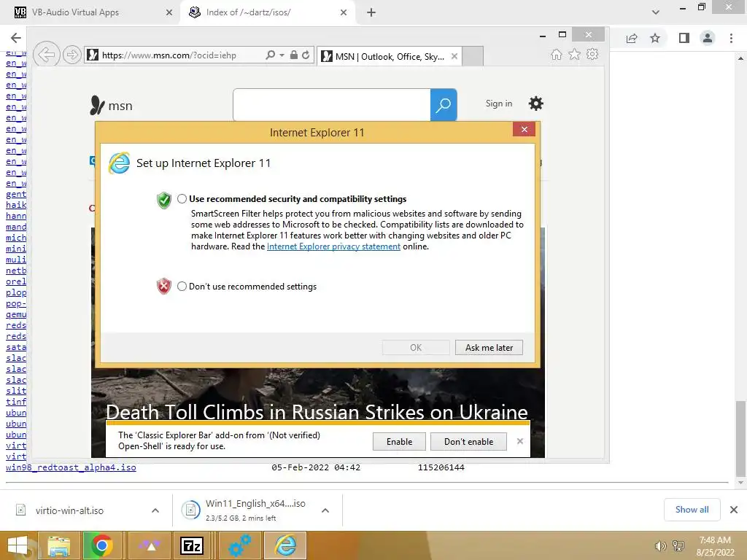Click Show all downloads button
Image resolution: width=747 pixels, height=560 pixels.
pos(692,510)
